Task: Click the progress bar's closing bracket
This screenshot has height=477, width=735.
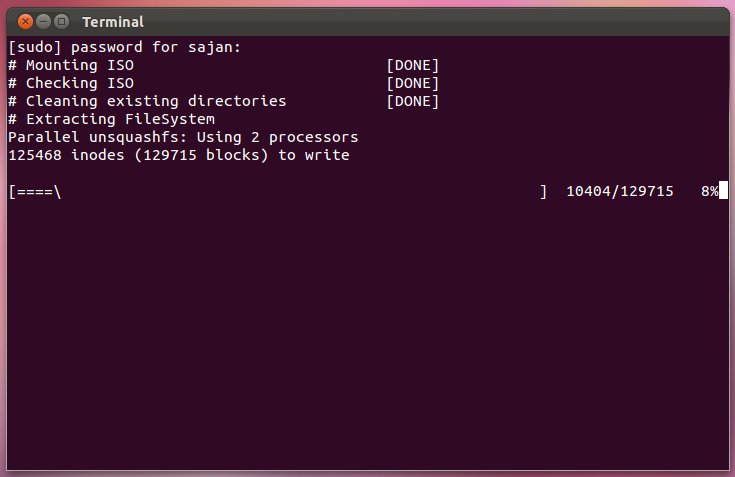Action: pos(543,191)
